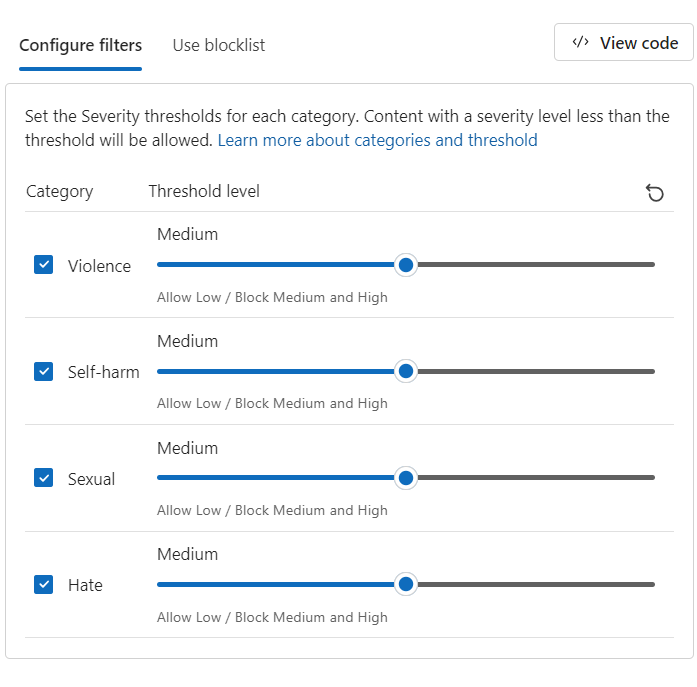The width and height of the screenshot is (697, 687).
Task: Click the Violence threshold slider handle
Action: point(405,265)
